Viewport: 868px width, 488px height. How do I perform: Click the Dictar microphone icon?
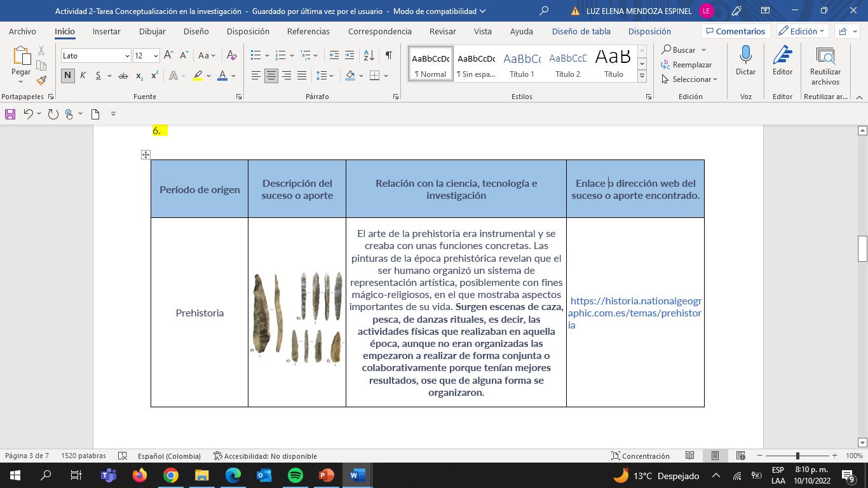pos(745,56)
